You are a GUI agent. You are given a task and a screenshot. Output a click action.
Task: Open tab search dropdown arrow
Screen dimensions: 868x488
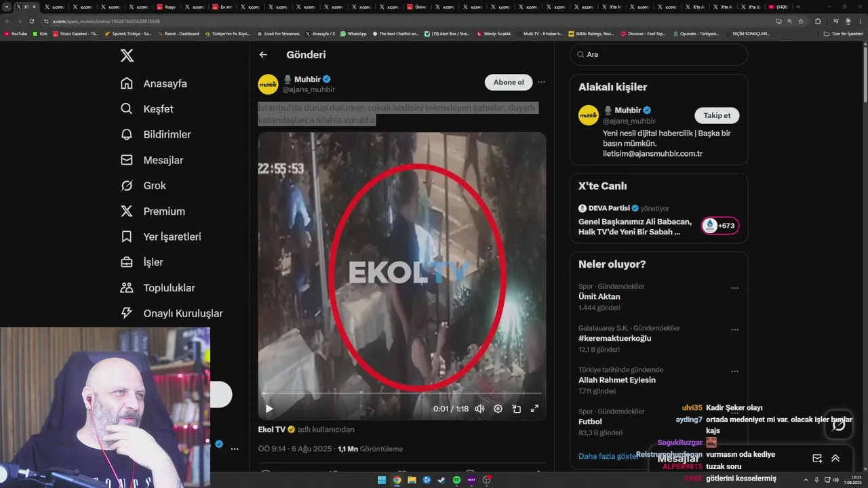[7, 7]
